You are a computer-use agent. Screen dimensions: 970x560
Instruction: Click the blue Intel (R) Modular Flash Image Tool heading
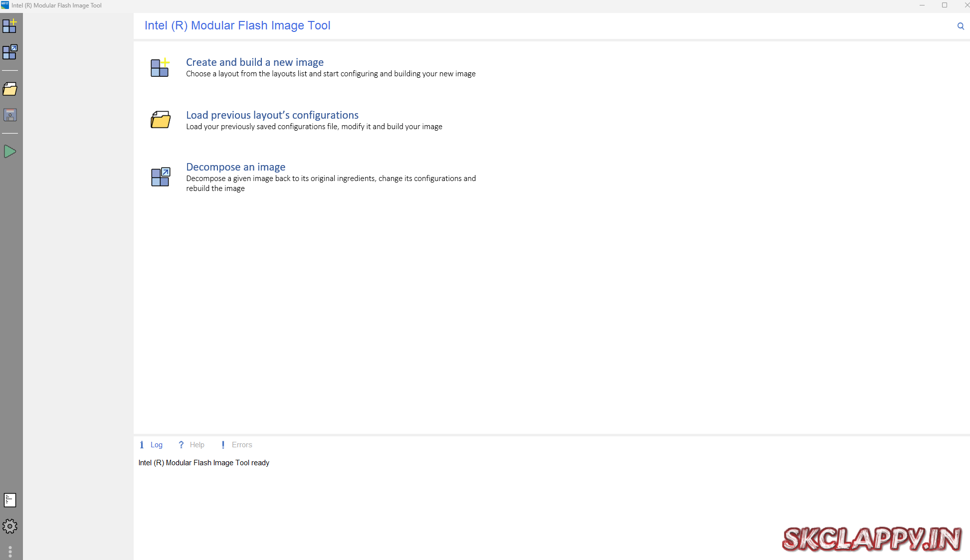pos(237,25)
